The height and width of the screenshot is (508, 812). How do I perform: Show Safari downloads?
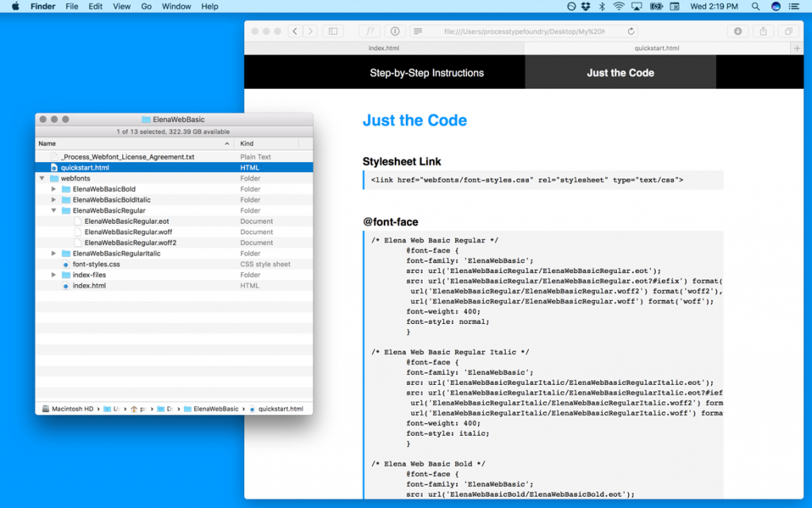(x=738, y=31)
